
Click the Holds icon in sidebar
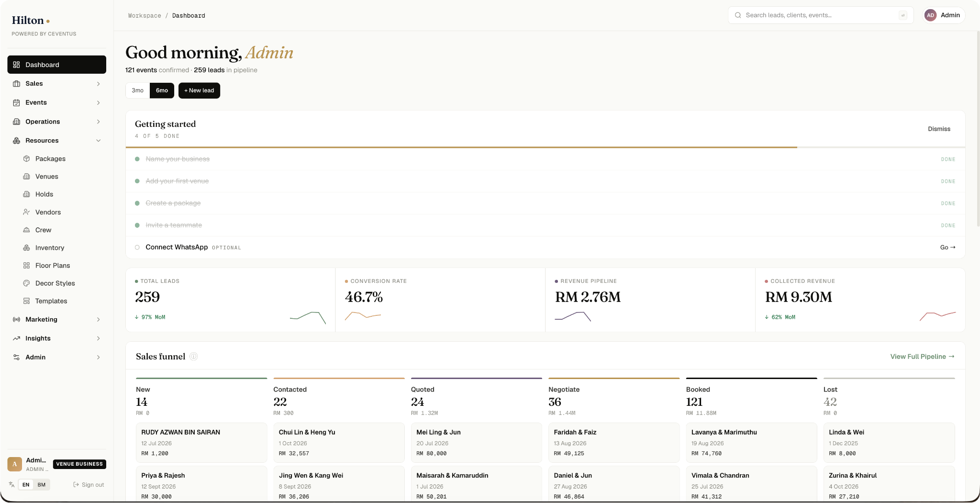click(27, 194)
